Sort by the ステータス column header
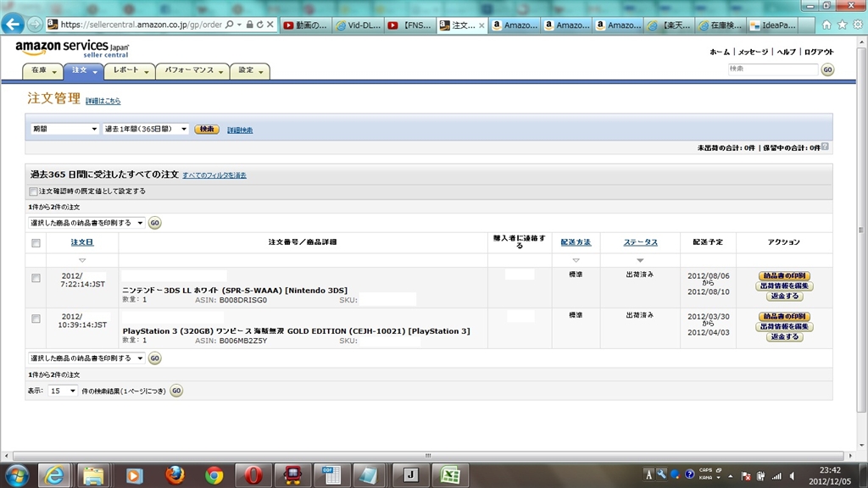This screenshot has height=488, width=868. (x=641, y=242)
